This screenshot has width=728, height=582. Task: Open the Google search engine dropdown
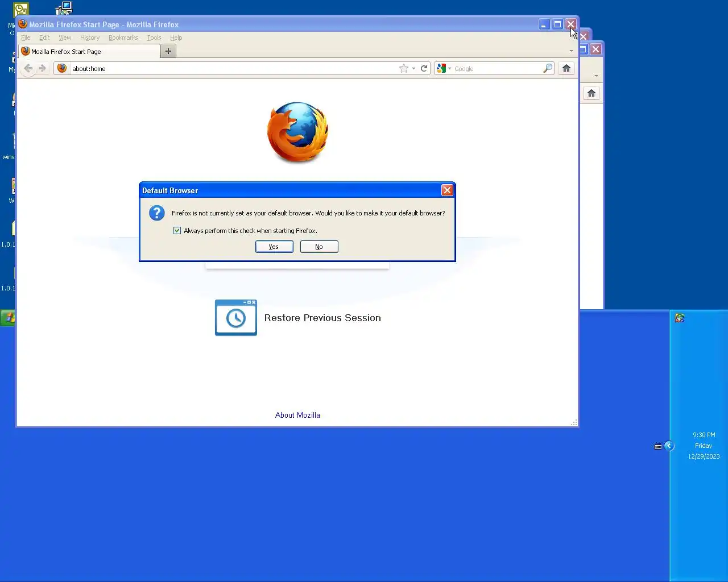[x=444, y=68]
